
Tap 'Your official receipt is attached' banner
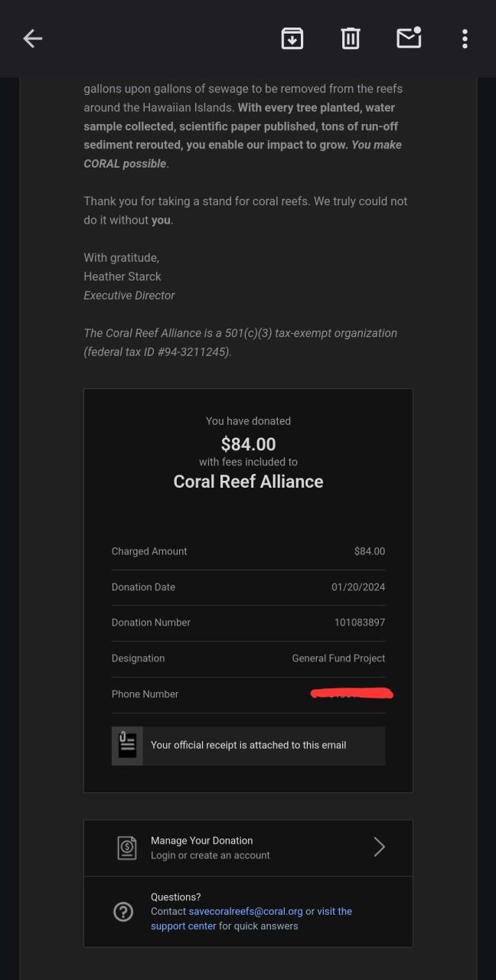tap(248, 745)
